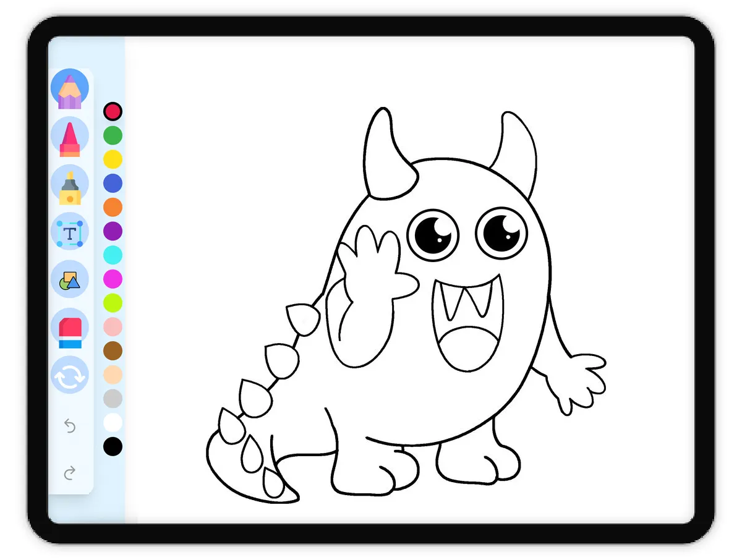Choose the purple color swatch
This screenshot has height=560, width=742.
click(113, 231)
